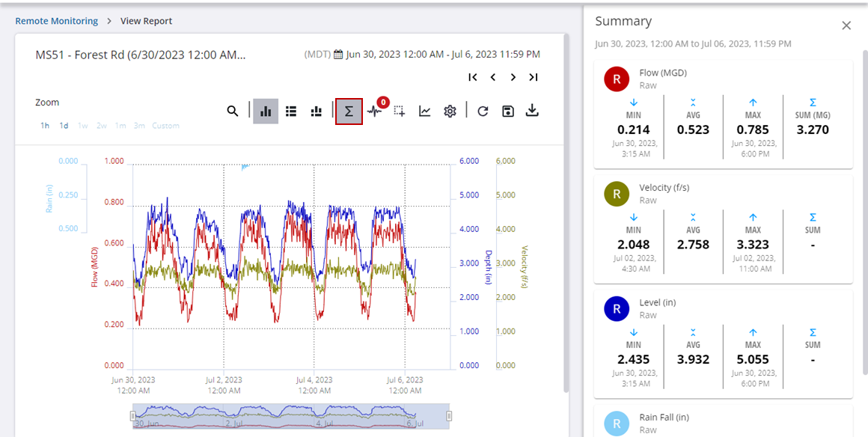Click Level MIN value 2.435
This screenshot has width=868, height=437.
click(634, 359)
